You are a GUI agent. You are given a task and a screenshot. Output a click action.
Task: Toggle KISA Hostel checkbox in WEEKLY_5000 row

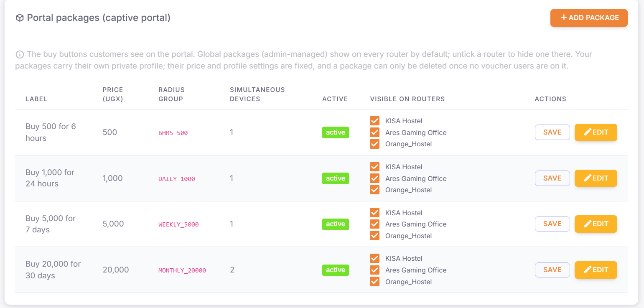(374, 213)
